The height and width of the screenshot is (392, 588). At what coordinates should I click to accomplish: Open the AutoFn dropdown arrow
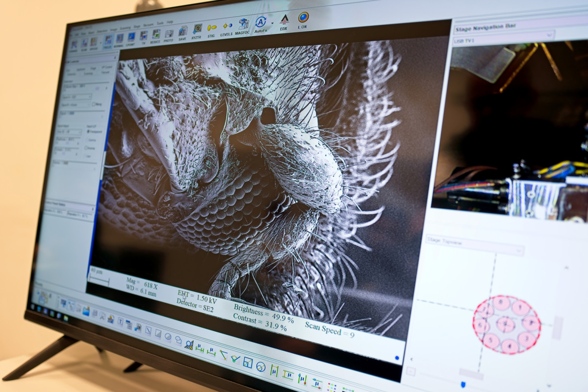pos(272,23)
